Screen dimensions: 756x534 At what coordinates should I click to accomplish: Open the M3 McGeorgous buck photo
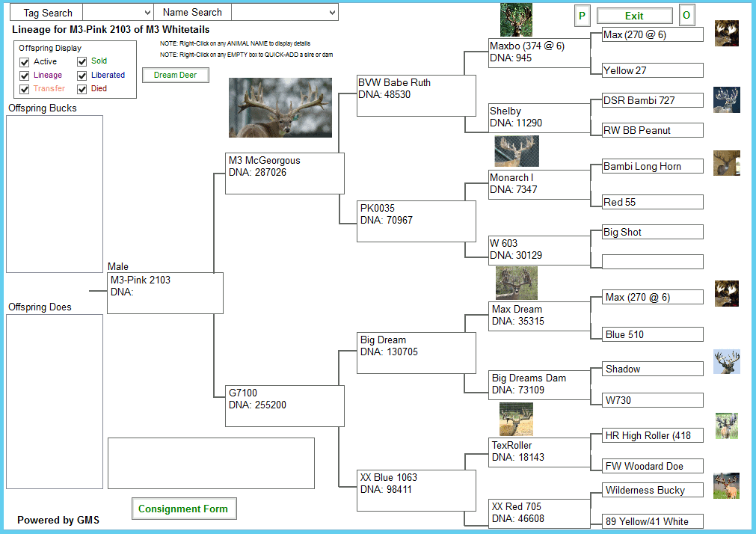click(x=280, y=108)
